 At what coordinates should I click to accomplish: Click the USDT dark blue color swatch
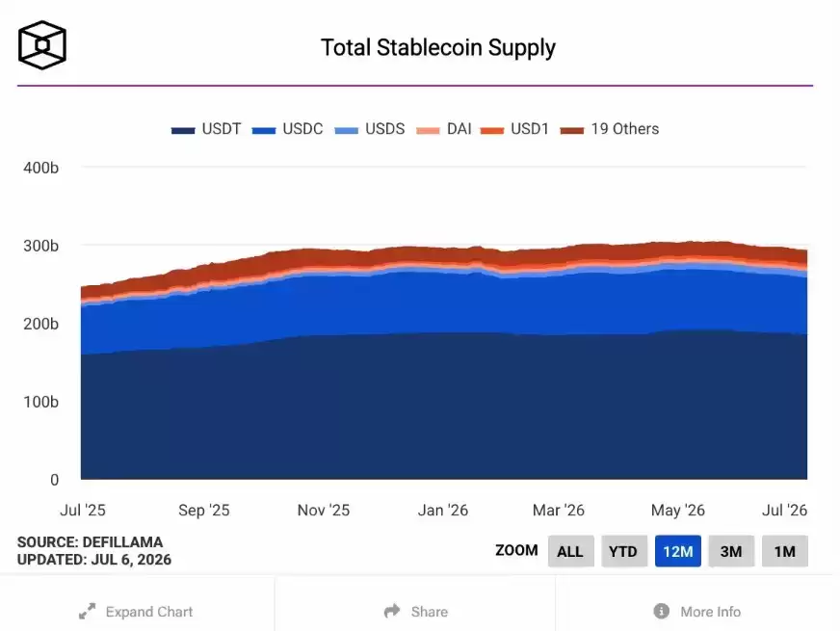(x=183, y=130)
